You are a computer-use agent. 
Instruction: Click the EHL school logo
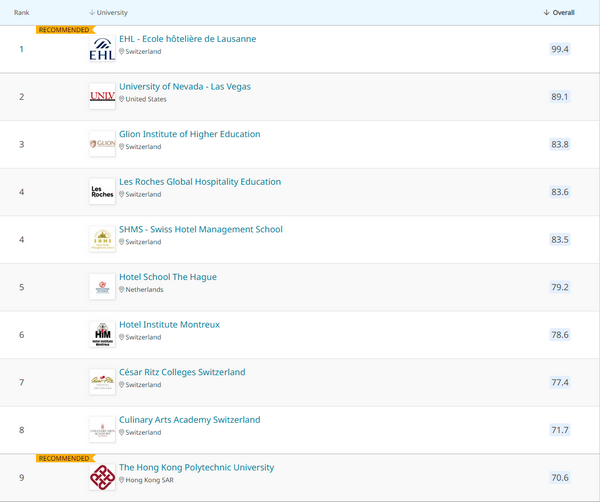tap(102, 49)
